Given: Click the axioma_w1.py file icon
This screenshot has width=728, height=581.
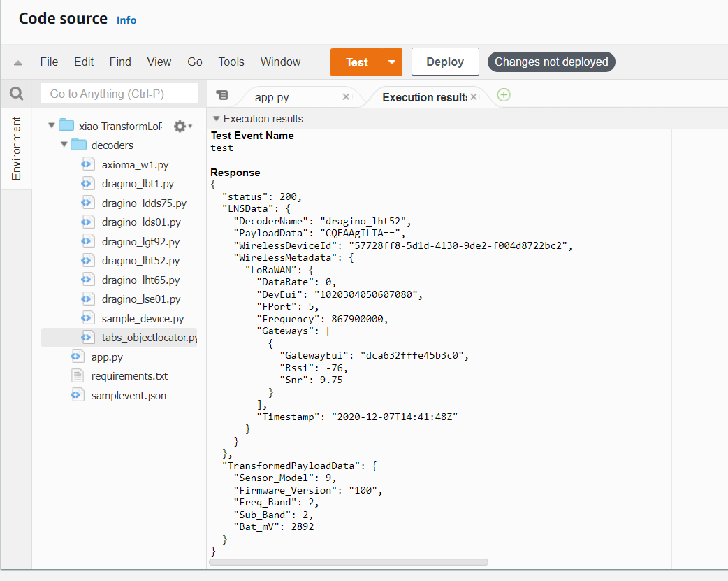Looking at the screenshot, I should pyautogui.click(x=88, y=164).
